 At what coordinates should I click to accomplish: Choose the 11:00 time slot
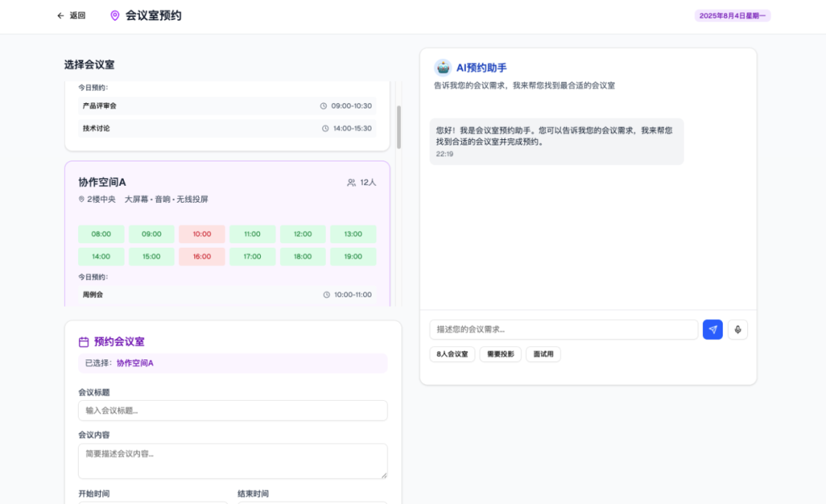click(252, 234)
